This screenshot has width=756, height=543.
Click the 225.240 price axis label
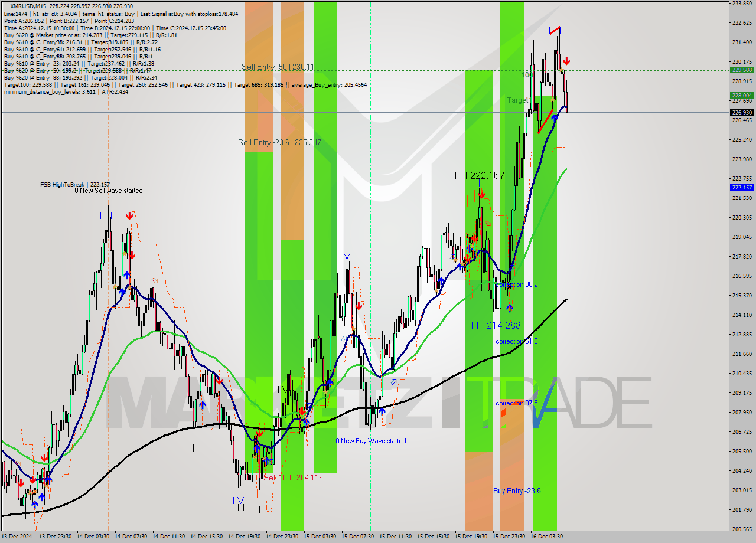[742, 140]
